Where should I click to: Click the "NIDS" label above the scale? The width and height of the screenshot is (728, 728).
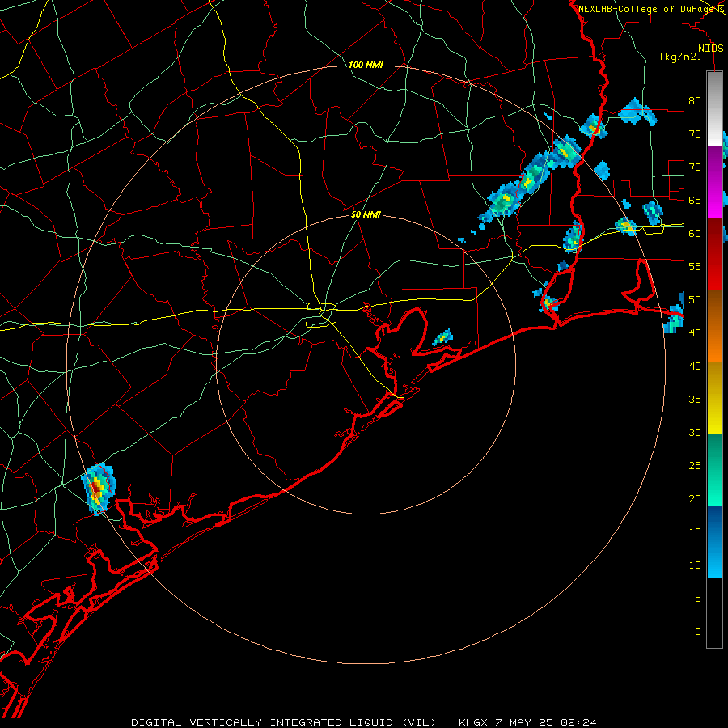coord(711,49)
